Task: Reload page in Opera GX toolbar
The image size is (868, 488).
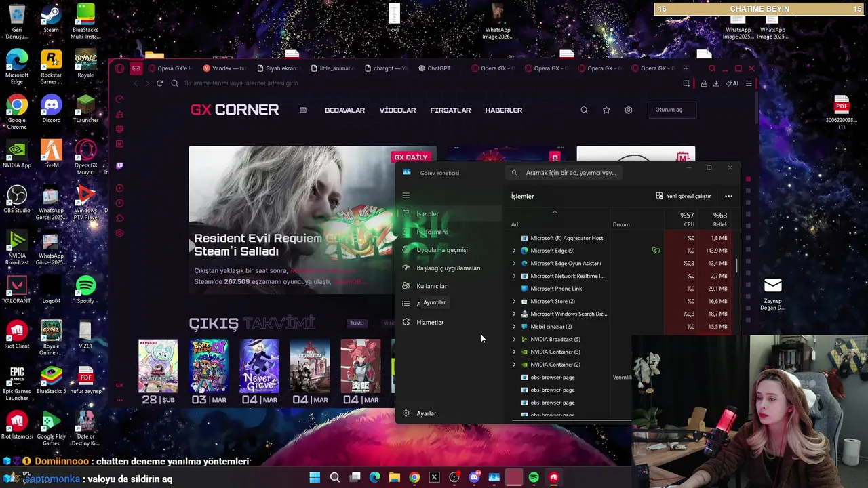Action: coord(159,83)
